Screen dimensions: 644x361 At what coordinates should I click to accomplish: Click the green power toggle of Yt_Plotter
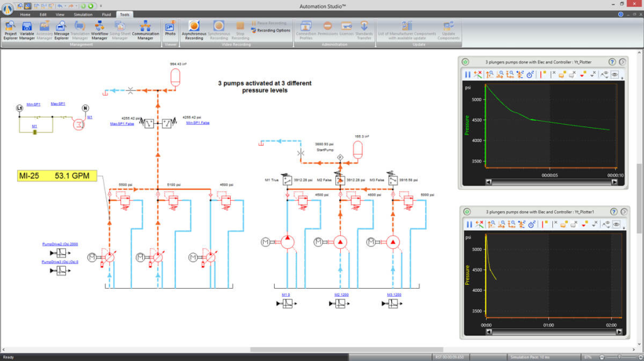click(465, 62)
